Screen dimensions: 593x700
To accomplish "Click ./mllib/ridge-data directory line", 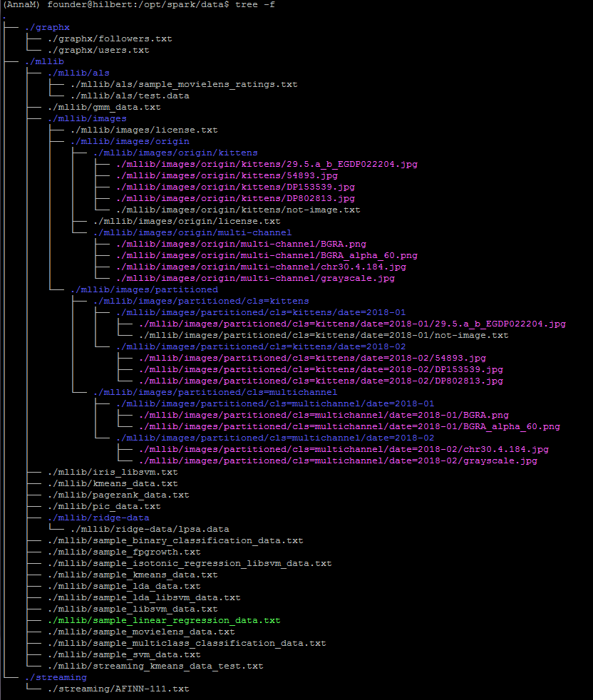I will click(x=98, y=518).
